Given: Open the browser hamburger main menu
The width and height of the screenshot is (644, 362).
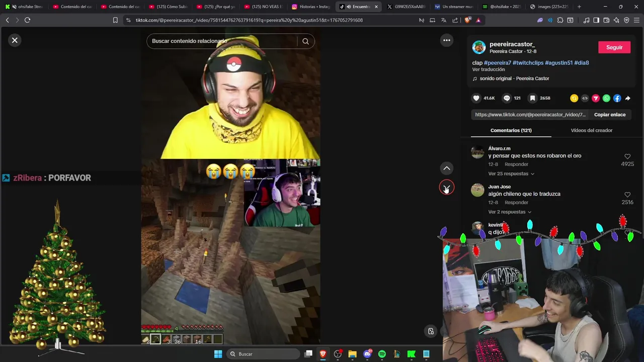Looking at the screenshot, I should (636, 20).
